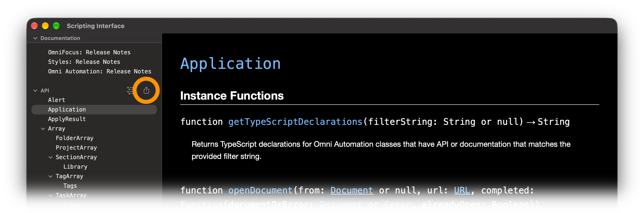This screenshot has width=644, height=213.
Task: Follow the URL type link
Action: coord(462,190)
